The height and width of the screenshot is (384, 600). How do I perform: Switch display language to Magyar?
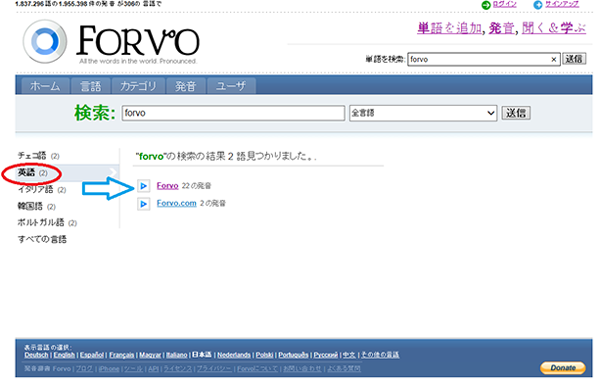pyautogui.click(x=150, y=355)
